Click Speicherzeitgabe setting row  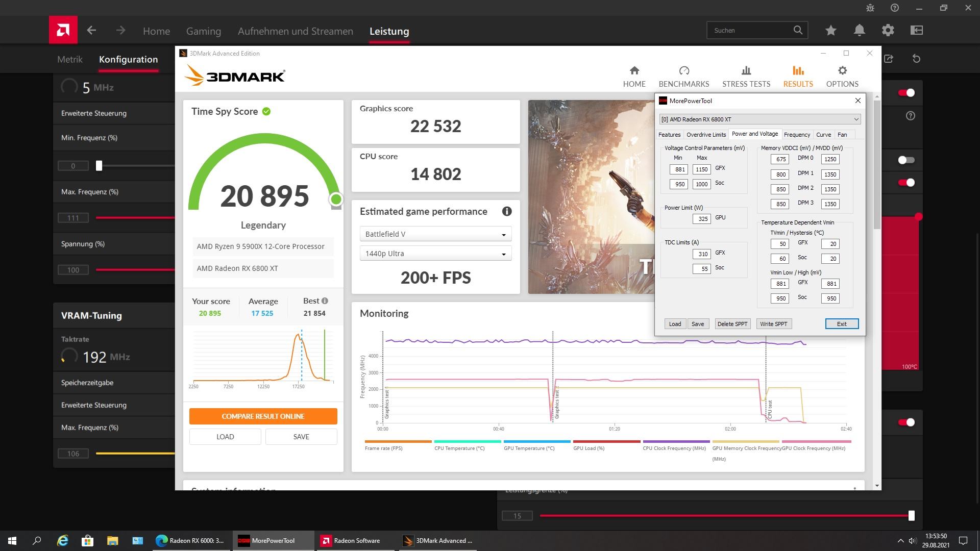coord(114,383)
